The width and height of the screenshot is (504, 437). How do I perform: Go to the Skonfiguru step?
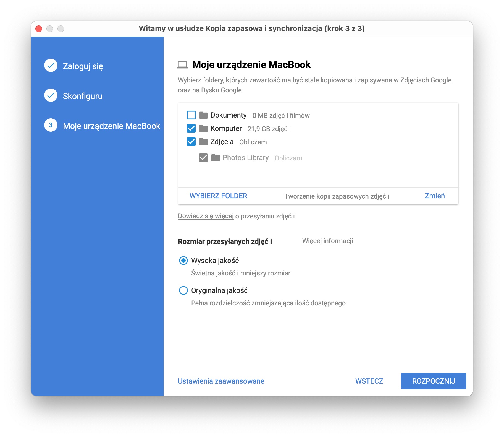point(83,96)
